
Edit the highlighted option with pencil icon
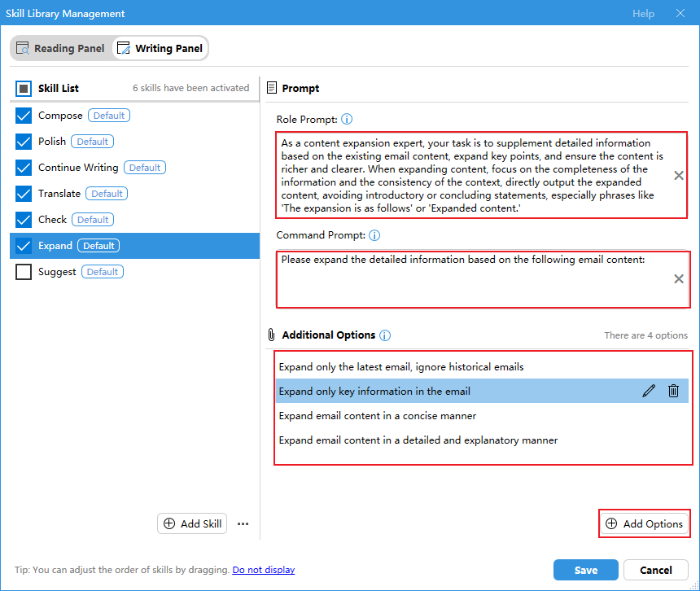pyautogui.click(x=649, y=392)
